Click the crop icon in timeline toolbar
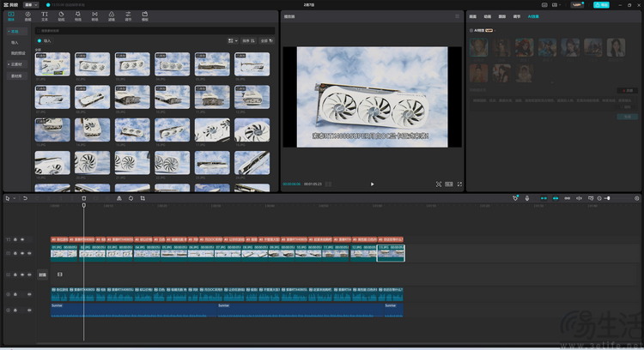The image size is (644, 350). click(x=143, y=198)
